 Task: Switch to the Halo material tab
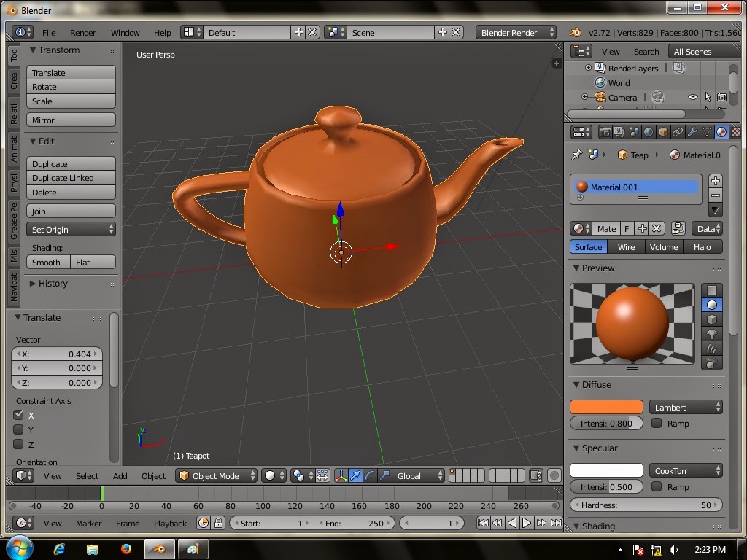(703, 246)
